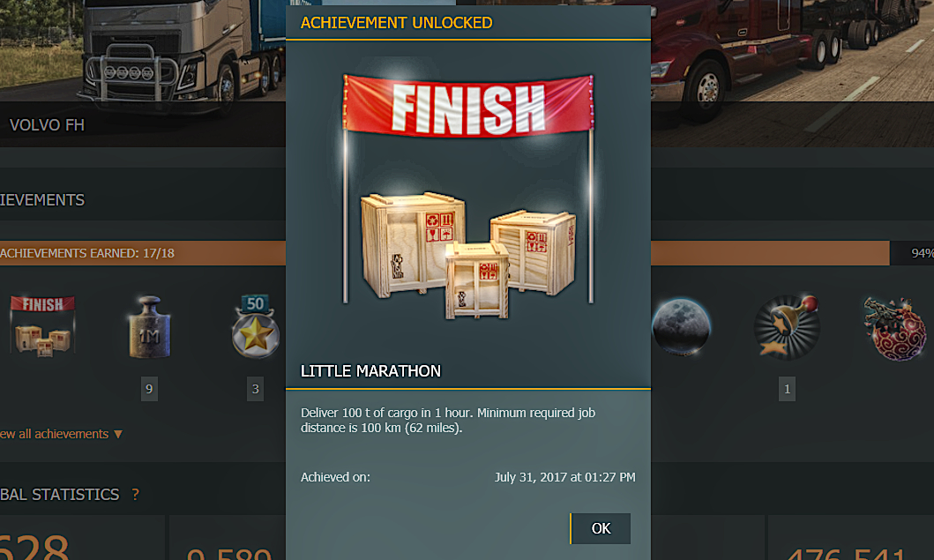Select the 50 gold star medal achievement

[256, 326]
